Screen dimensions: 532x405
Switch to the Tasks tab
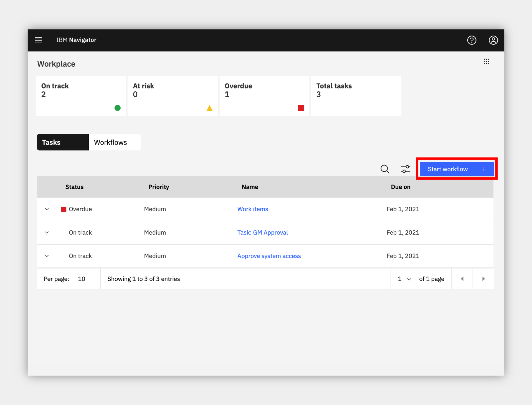coord(63,142)
